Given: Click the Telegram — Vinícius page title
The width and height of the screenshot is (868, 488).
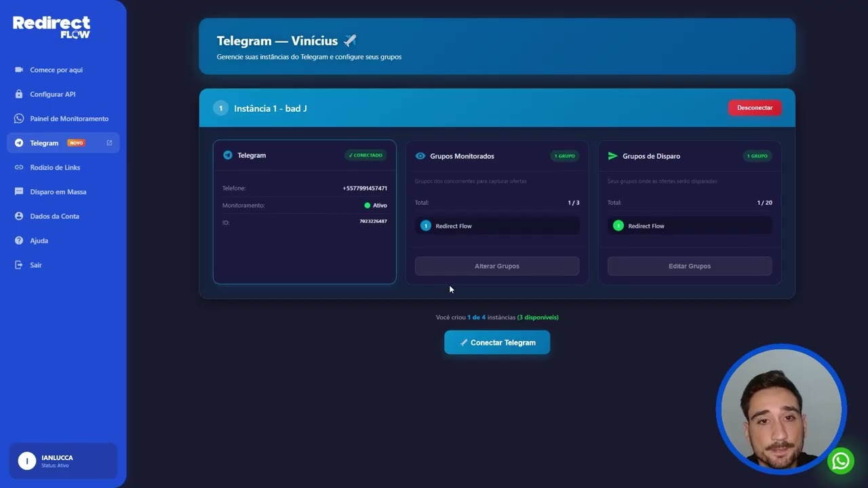Looking at the screenshot, I should [277, 41].
